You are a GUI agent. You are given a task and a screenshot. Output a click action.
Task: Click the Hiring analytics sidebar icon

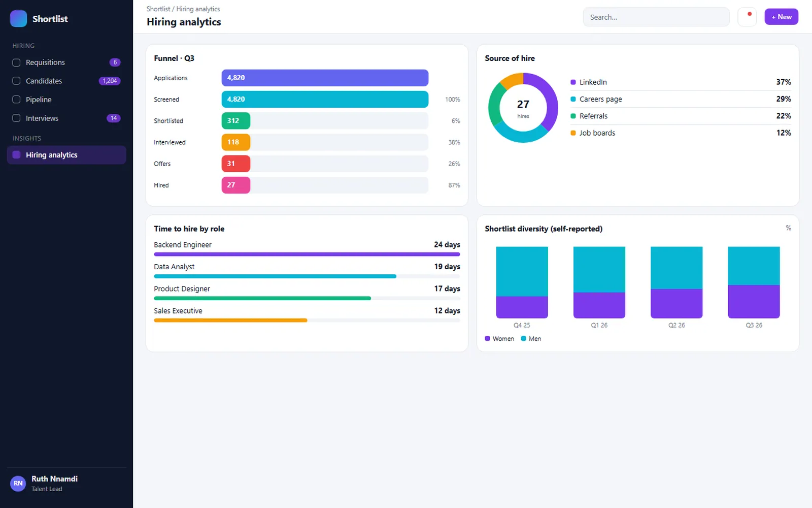(16, 155)
